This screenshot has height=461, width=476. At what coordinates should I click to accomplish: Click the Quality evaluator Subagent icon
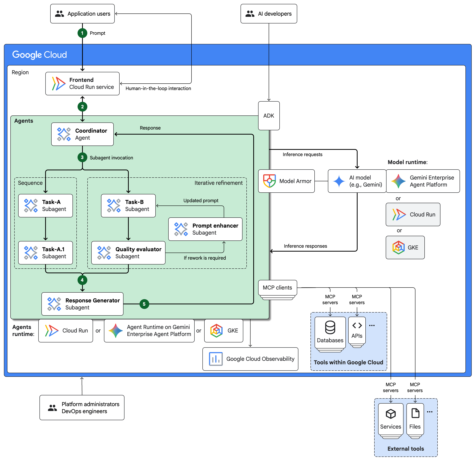tap(104, 253)
